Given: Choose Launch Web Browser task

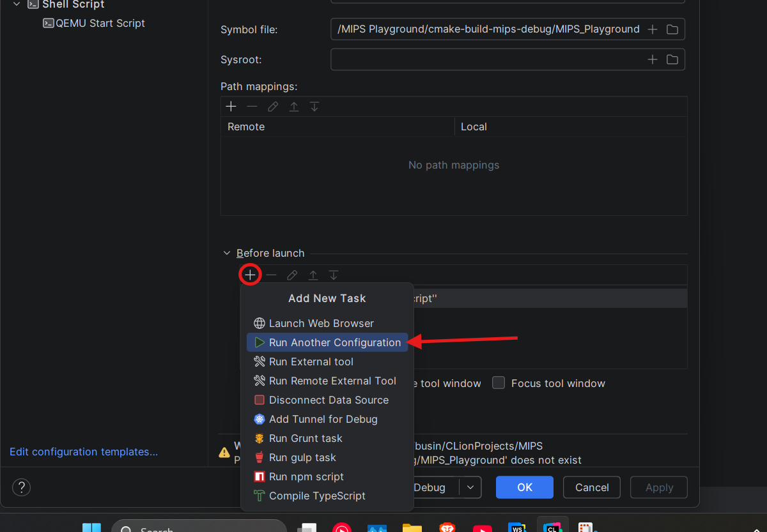Looking at the screenshot, I should 327,323.
